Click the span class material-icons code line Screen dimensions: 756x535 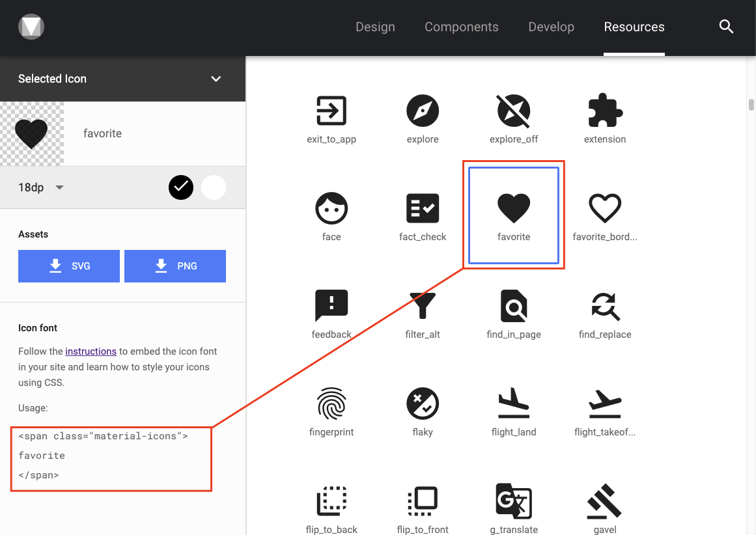(x=103, y=436)
